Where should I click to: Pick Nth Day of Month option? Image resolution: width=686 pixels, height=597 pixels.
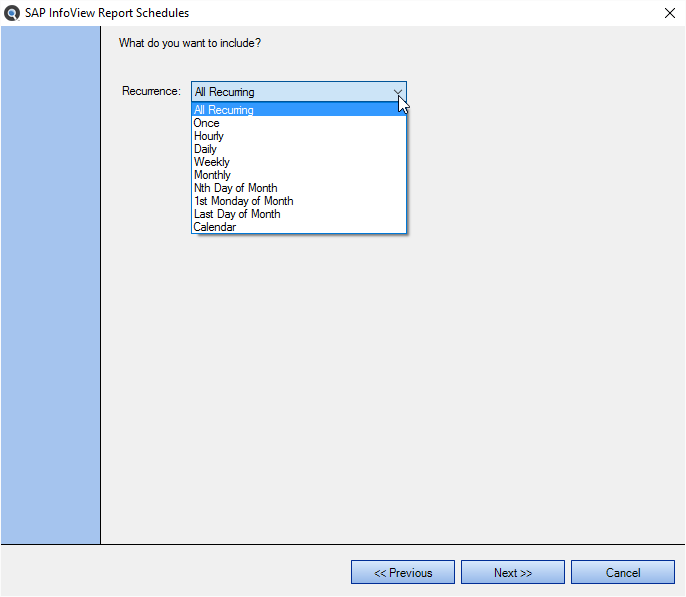click(x=299, y=188)
